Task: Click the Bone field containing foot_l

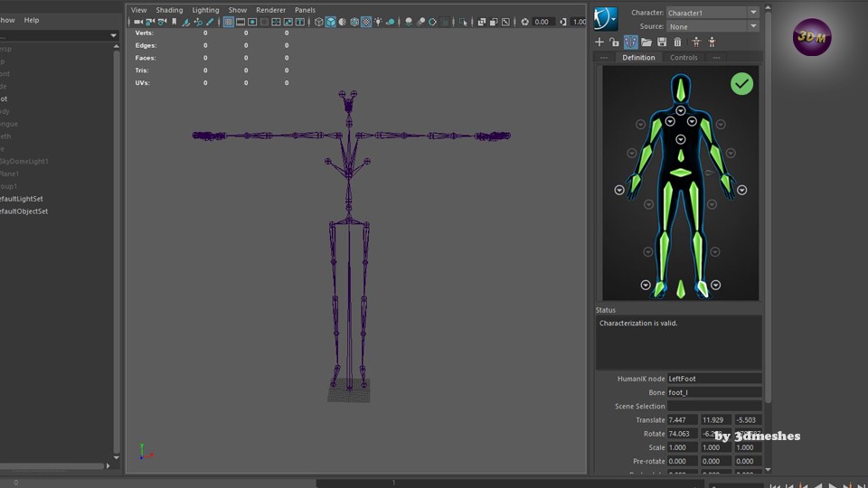Action: pyautogui.click(x=714, y=392)
